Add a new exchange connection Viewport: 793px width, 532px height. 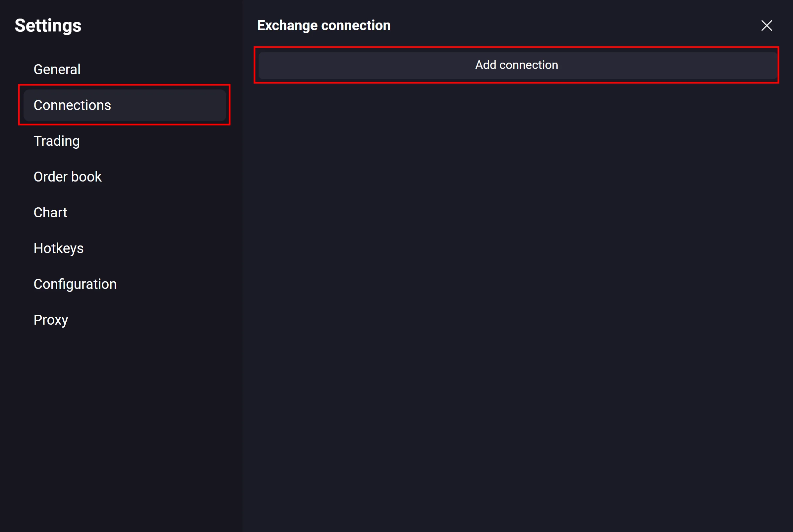(x=516, y=65)
